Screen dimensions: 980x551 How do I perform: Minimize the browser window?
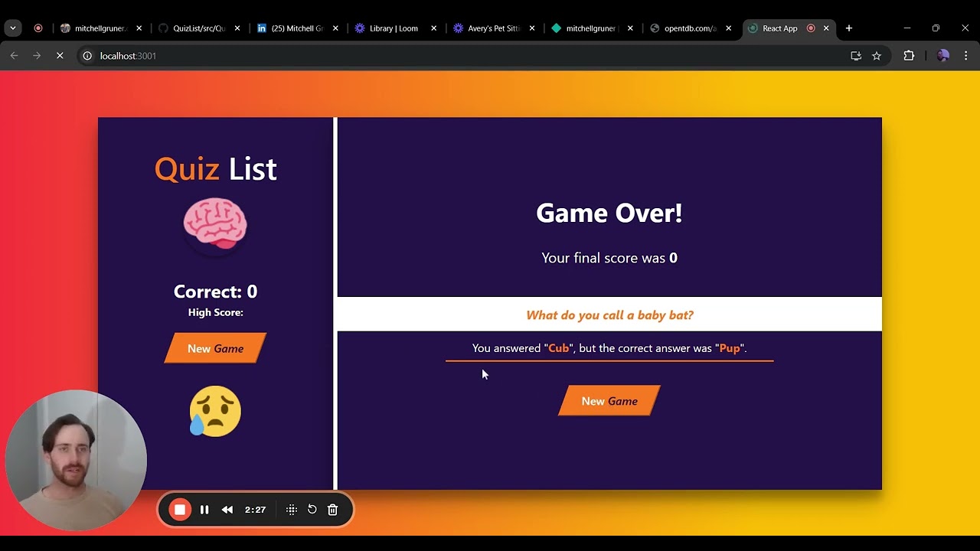click(x=907, y=28)
